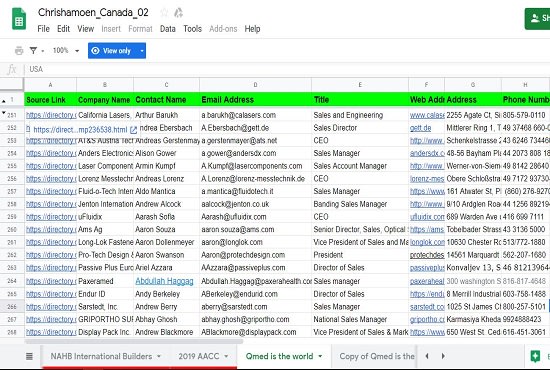
Task: Select the 805-579-0110 phone cell
Action: coord(525,115)
